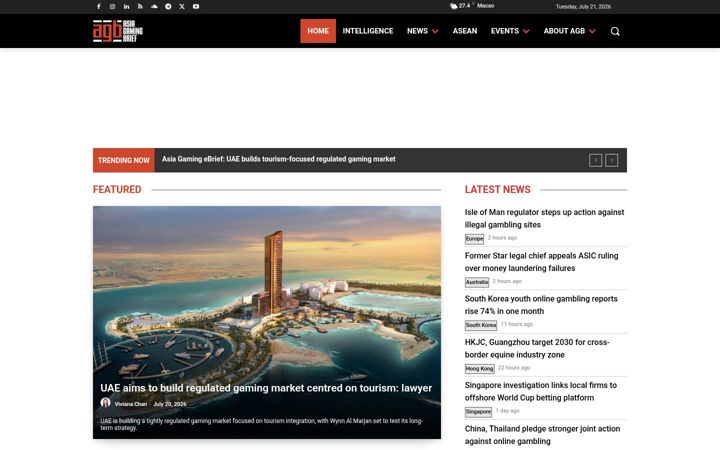Screen dimensions: 720x450
Task: Click Viviana Chan author avatar
Action: [x=106, y=403]
